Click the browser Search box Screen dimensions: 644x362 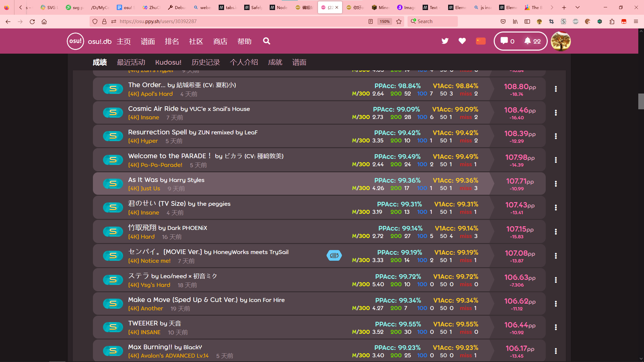point(433,21)
